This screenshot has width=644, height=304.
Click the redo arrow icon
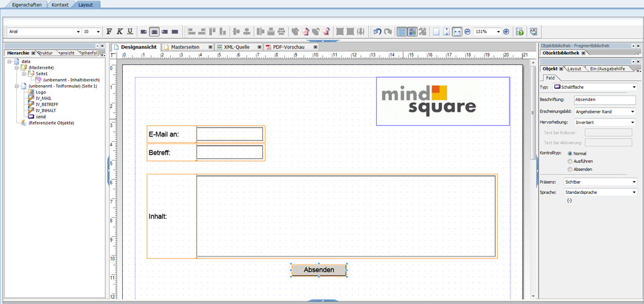(388, 31)
